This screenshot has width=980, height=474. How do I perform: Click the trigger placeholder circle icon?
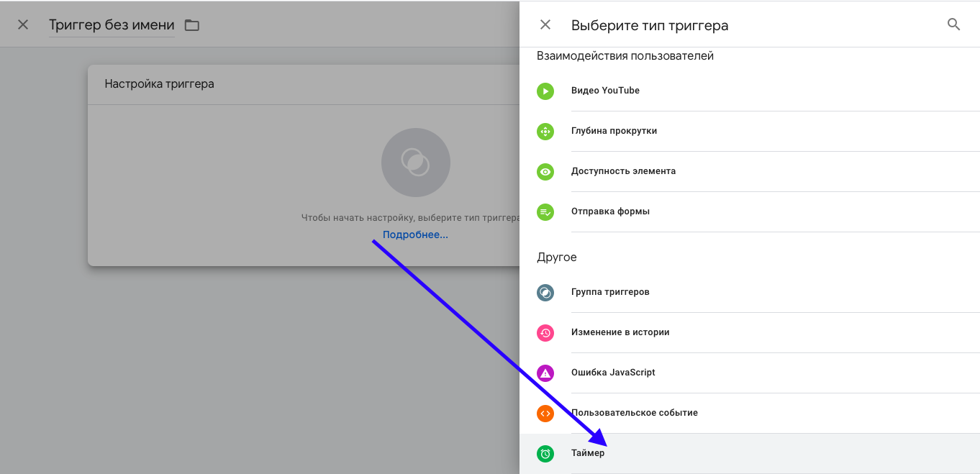click(x=416, y=163)
